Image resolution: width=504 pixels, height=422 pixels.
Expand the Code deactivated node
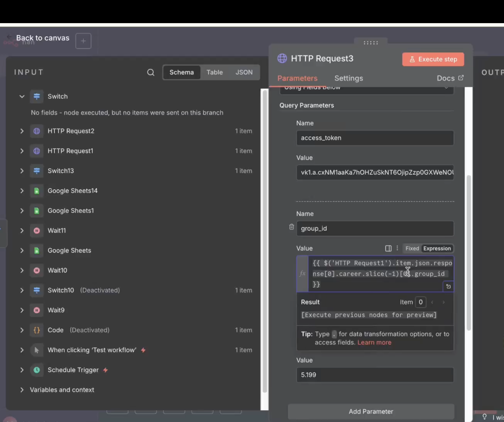coord(22,330)
